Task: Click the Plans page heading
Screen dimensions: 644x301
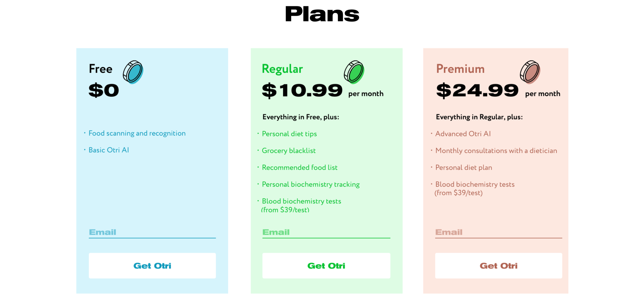Action: 322,14
